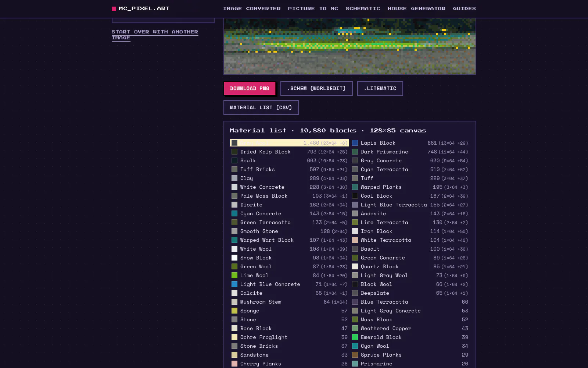The width and height of the screenshot is (588, 368).
Task: Click the Blue Terracotta count of 60
Action: 465,302
